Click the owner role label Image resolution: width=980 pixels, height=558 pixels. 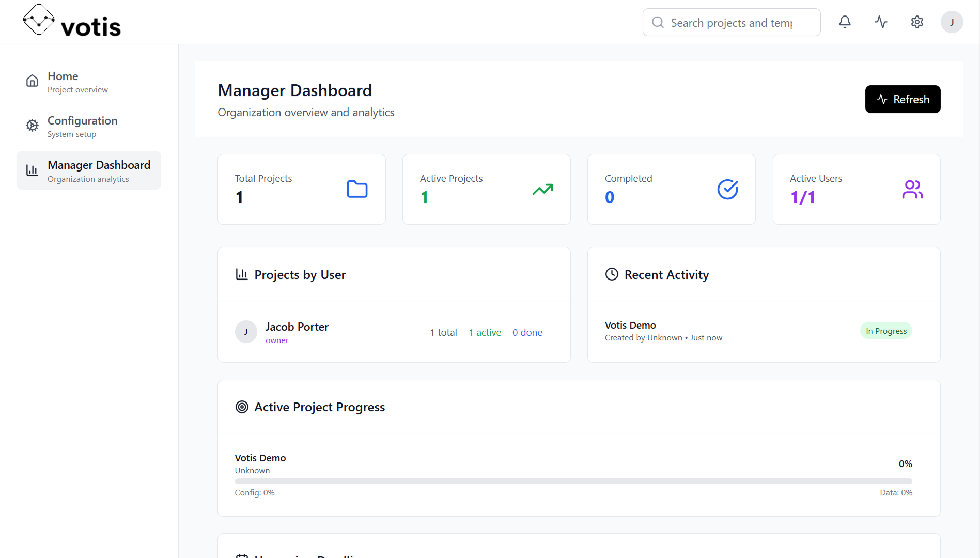tap(277, 340)
